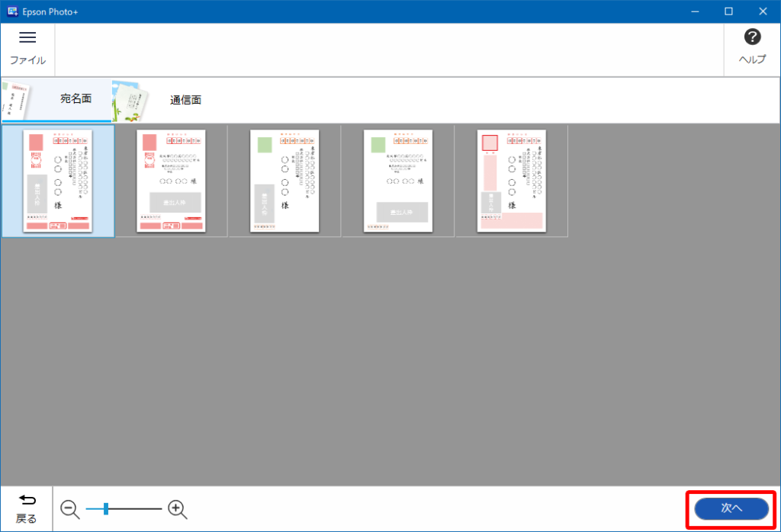Choose the third template with green stamp box
The height and width of the screenshot is (532, 781).
[x=284, y=181]
